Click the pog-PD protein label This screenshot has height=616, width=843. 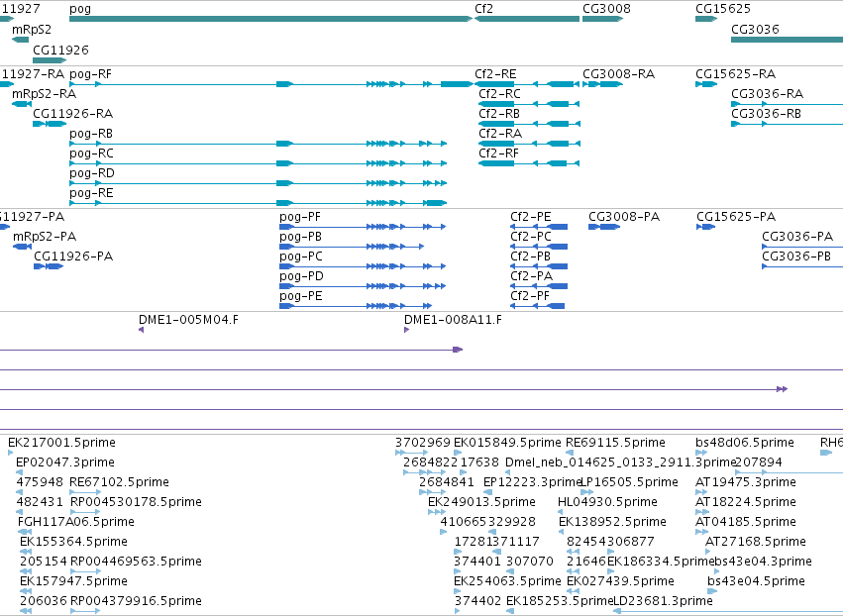click(x=301, y=276)
